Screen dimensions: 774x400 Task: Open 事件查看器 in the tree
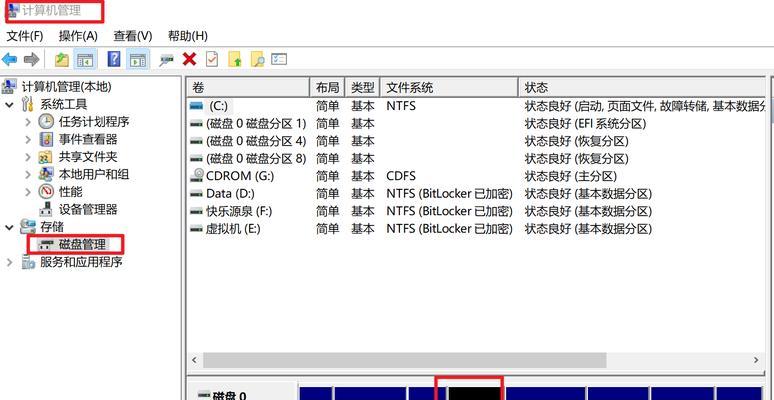point(88,140)
